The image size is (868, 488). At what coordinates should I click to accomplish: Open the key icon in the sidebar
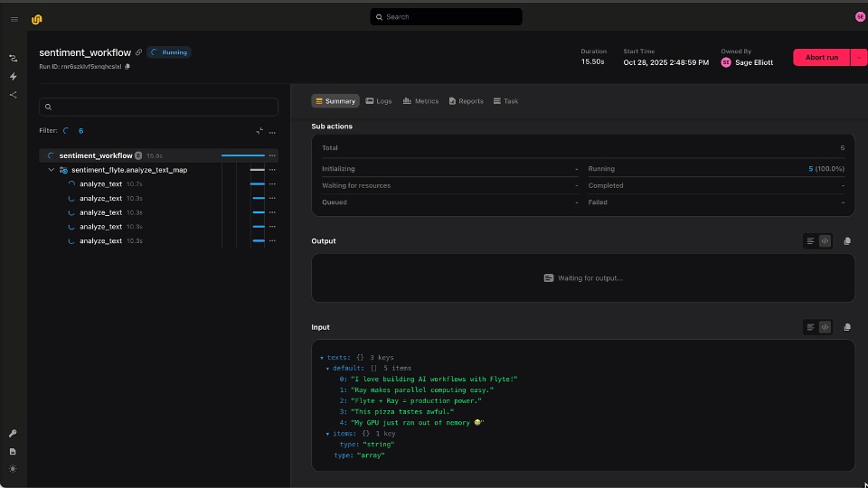point(14,433)
